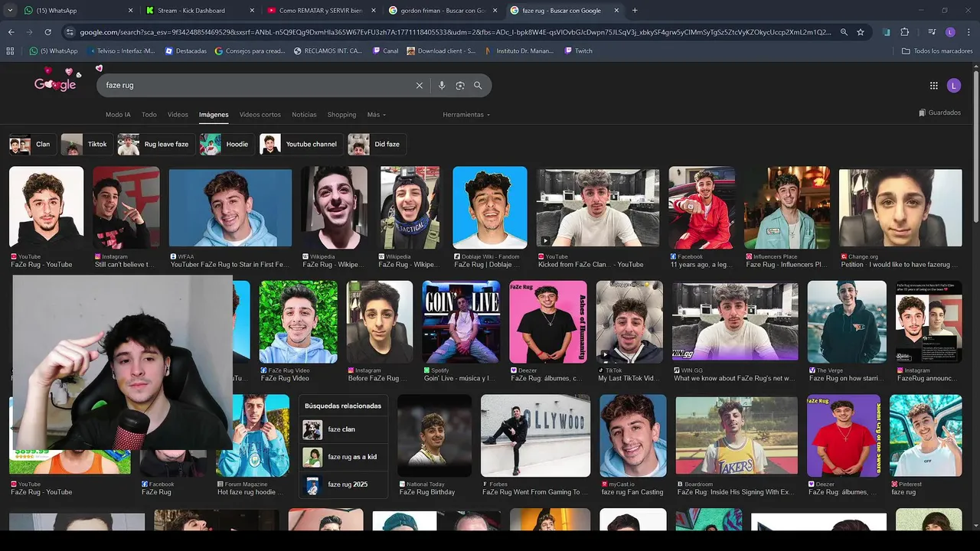Open RECLAMOS INT. CA... bookmark
Screen dimensions: 980x551
(328, 51)
